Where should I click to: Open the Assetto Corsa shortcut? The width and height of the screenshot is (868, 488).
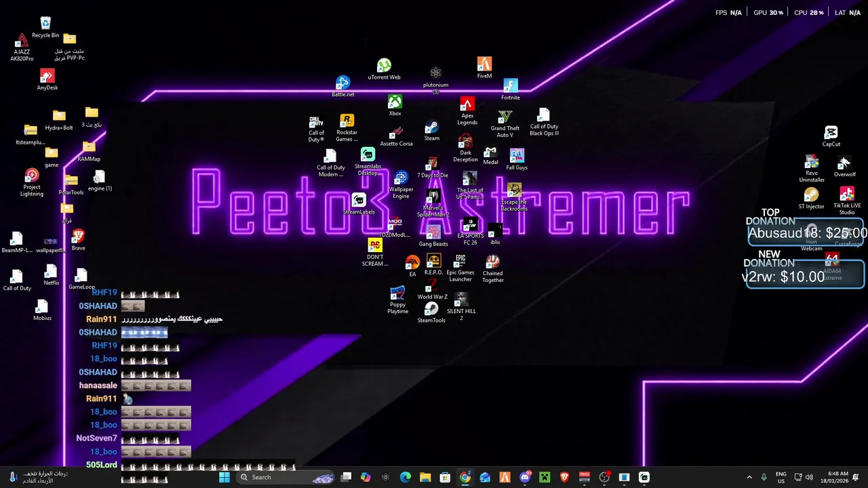[x=396, y=136]
